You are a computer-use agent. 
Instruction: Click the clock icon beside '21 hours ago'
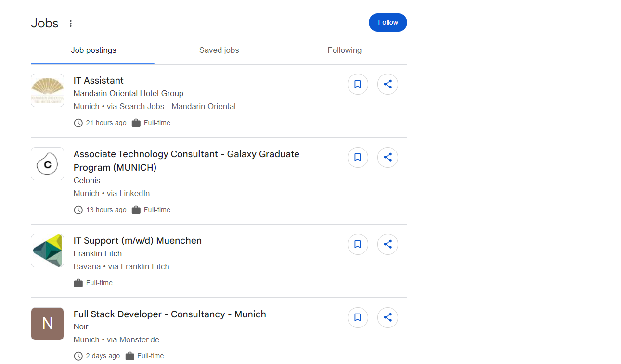tap(78, 123)
